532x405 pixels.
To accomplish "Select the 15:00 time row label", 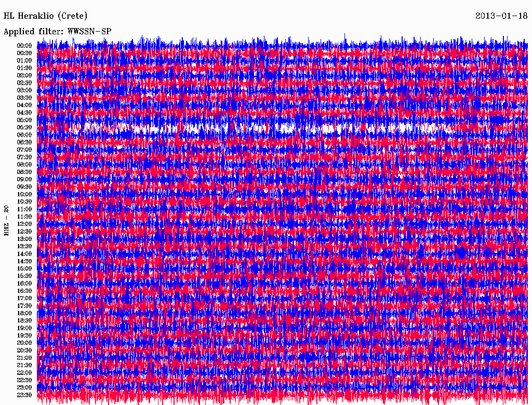I will pos(24,268).
